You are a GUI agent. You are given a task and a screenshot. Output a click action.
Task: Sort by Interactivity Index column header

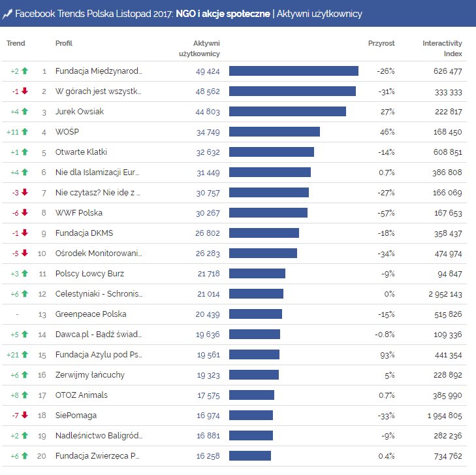[x=442, y=48]
